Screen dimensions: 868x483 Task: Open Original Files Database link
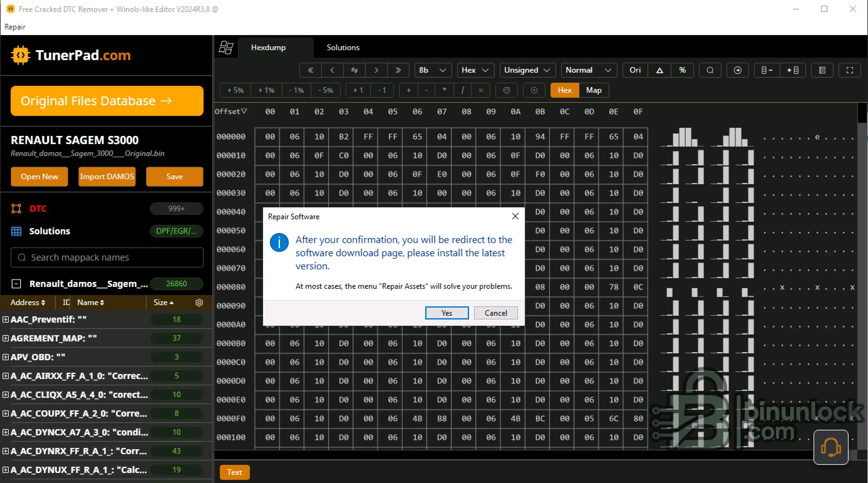(107, 101)
